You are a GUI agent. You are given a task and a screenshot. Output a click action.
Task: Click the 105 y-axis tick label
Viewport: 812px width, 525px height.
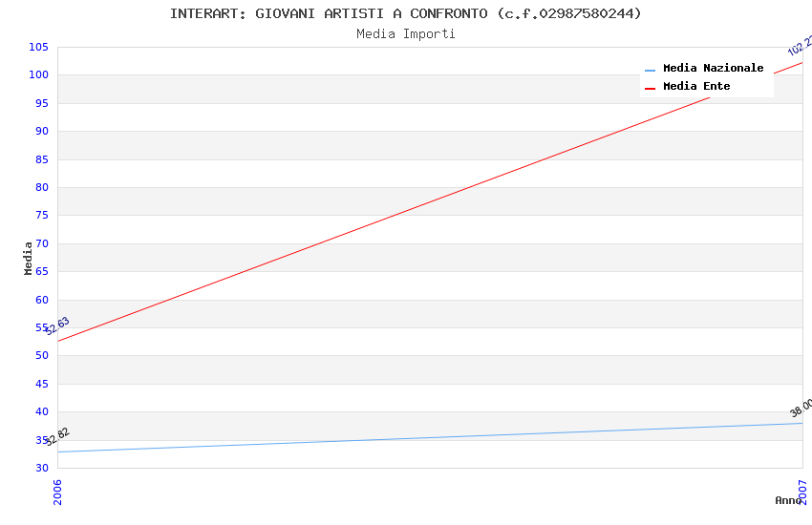tap(38, 47)
